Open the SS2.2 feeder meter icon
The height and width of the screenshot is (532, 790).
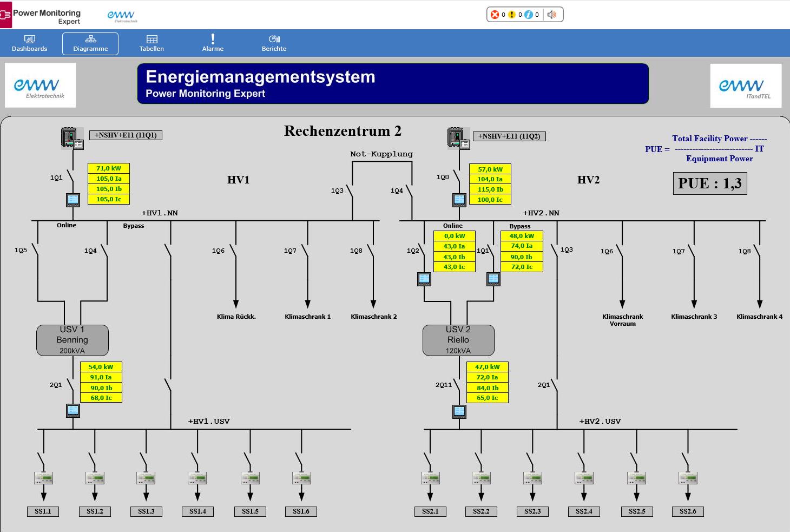click(x=481, y=478)
